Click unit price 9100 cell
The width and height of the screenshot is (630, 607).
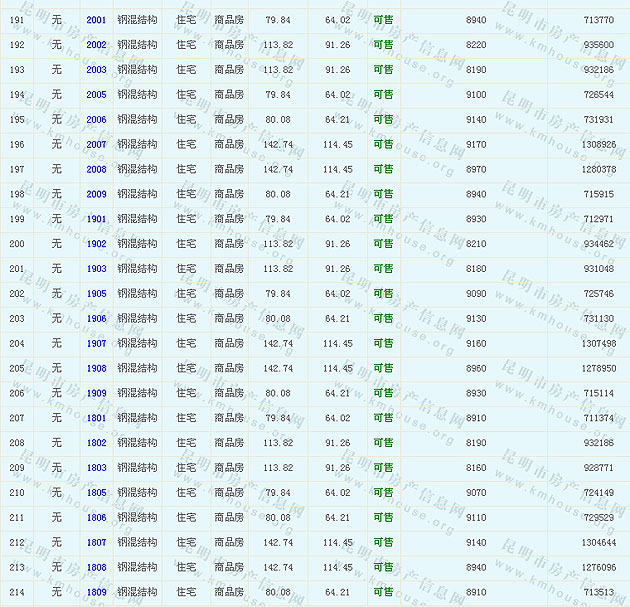click(476, 95)
